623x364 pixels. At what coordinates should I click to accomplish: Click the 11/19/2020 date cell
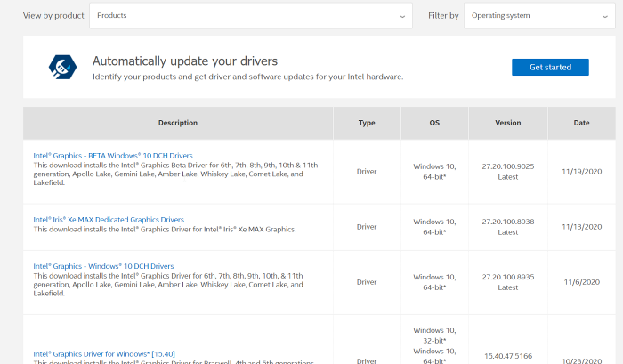tap(581, 171)
